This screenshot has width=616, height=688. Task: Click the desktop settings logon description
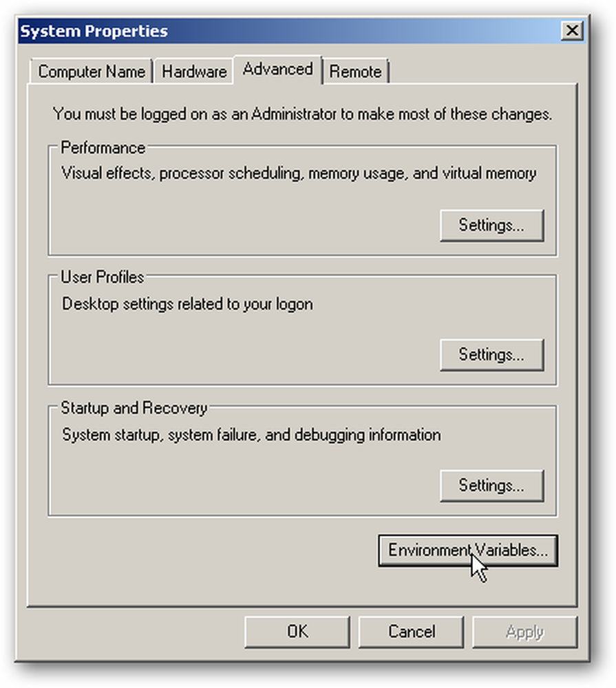pos(187,304)
